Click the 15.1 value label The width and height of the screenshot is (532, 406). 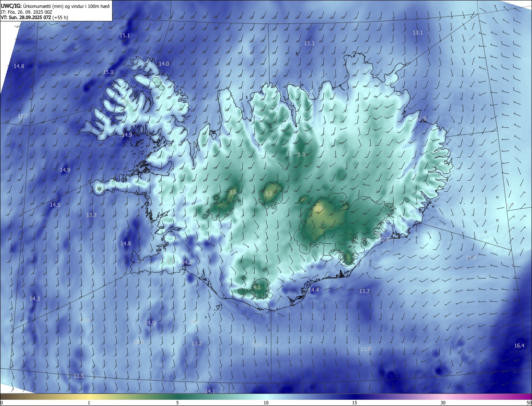point(125,36)
